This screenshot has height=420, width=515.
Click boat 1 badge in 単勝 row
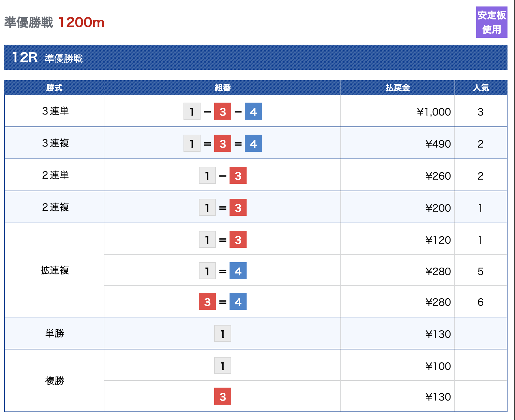point(223,334)
